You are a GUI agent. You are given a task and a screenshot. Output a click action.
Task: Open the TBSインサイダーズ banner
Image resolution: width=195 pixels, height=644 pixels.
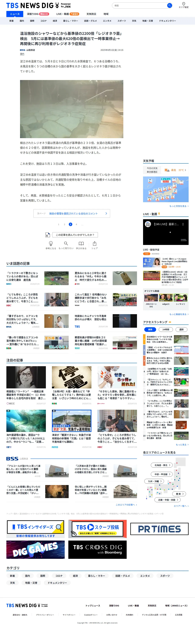pyautogui.click(x=35, y=529)
